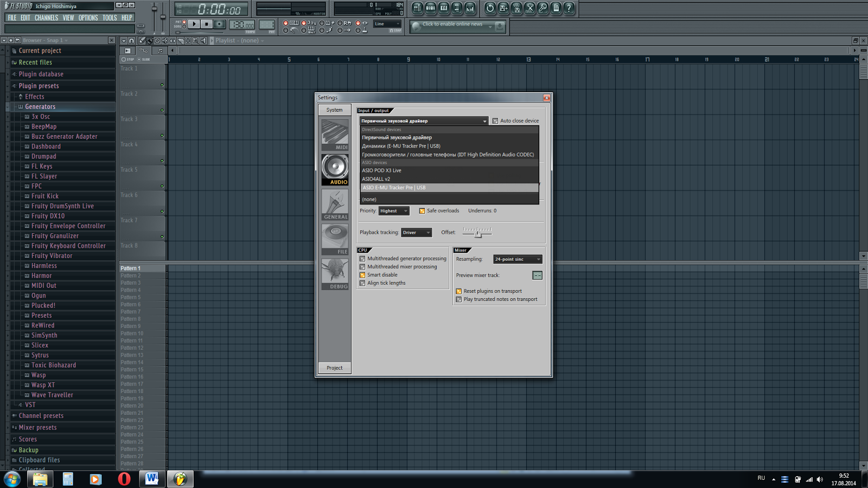The width and height of the screenshot is (868, 488).
Task: Open the Piano roll toolbar icon
Action: click(x=443, y=9)
